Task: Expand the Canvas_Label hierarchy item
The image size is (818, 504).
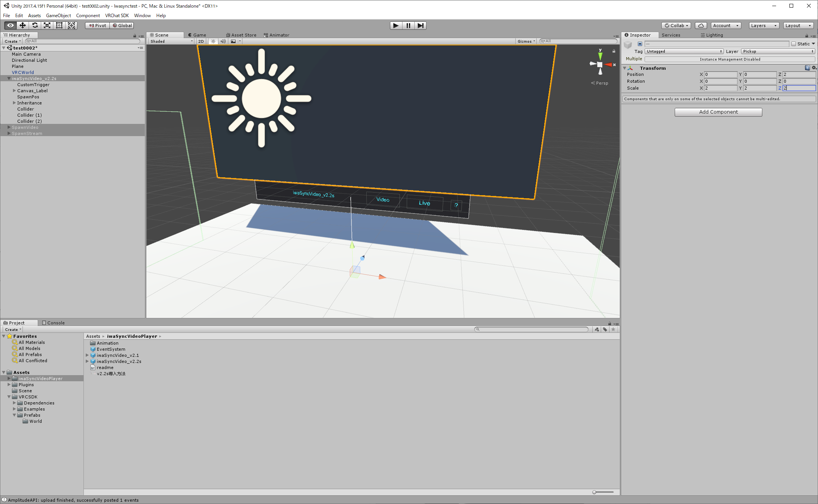Action: pos(14,91)
